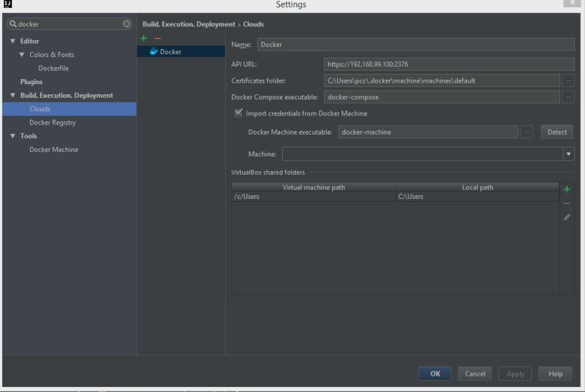Detect the Docker Machine executable
Image resolution: width=585 pixels, height=392 pixels.
pos(556,132)
